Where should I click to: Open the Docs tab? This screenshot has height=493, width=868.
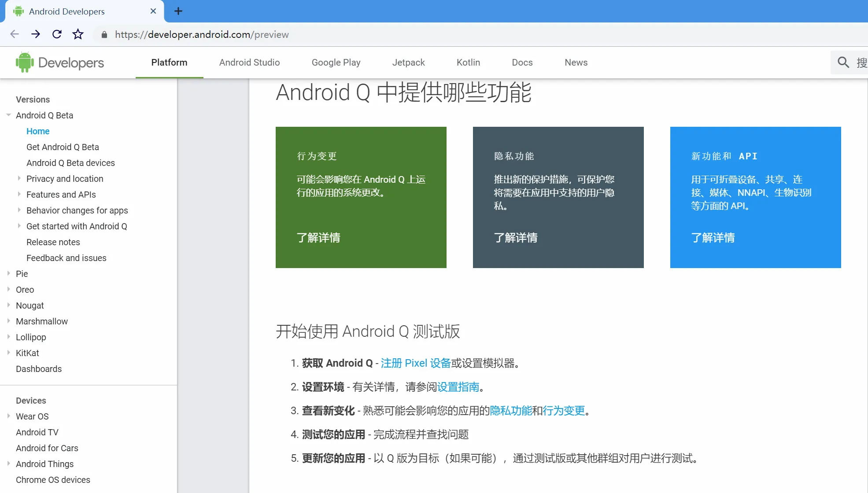tap(522, 63)
